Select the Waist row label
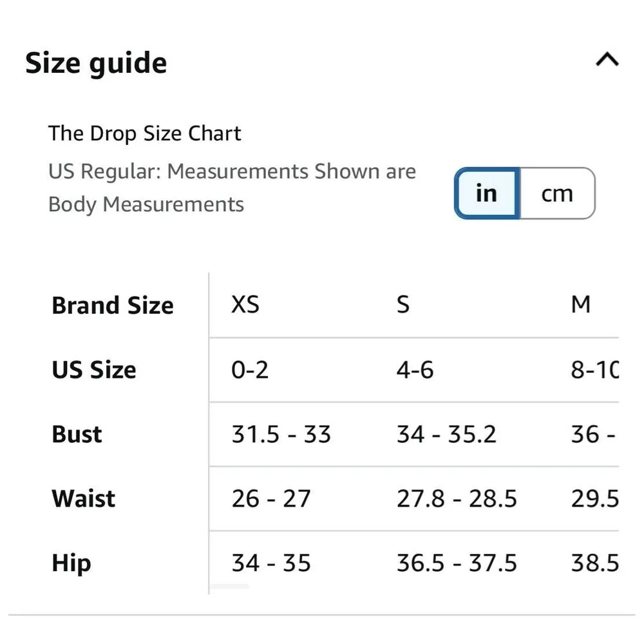Screen dimensions: 644x644 click(83, 498)
